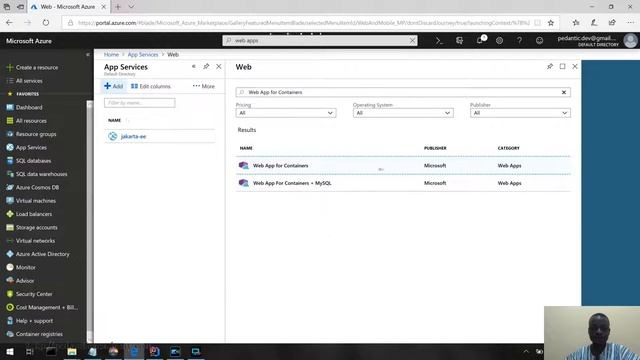640x360 pixels.
Task: Open the Windows Start menu
Action: 10,351
